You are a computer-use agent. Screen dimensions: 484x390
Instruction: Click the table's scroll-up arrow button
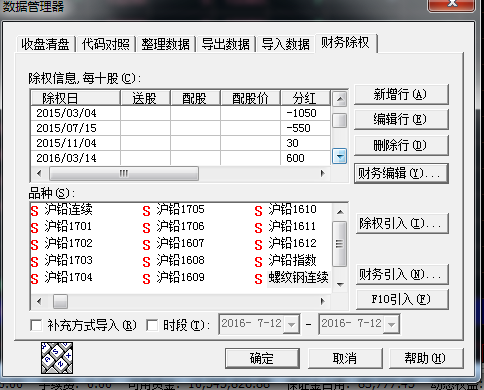pos(340,99)
